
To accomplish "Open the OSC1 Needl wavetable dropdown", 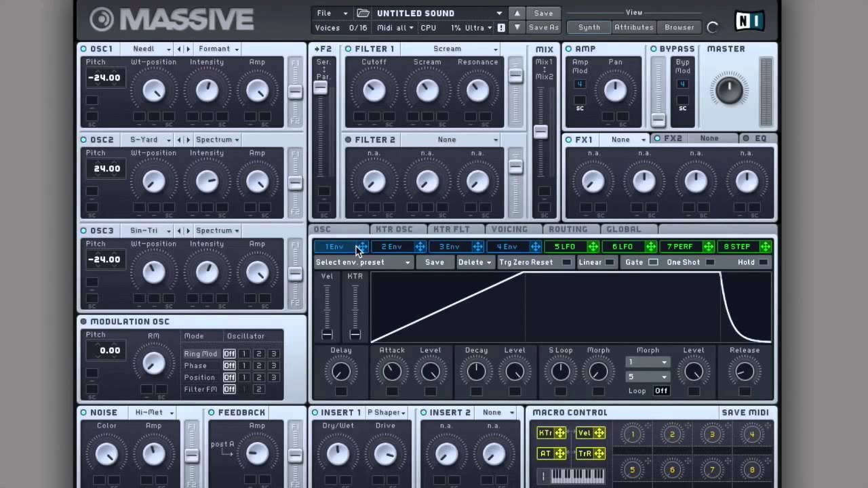I will (x=149, y=49).
